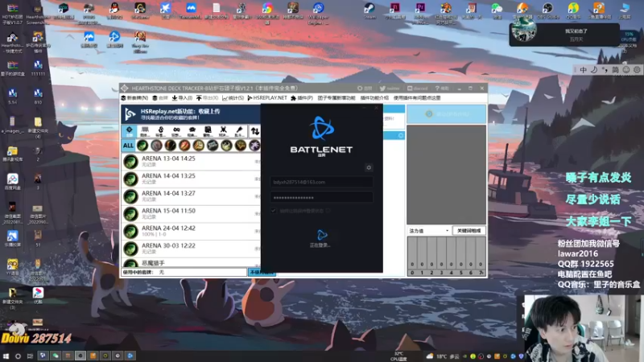
Task: Open Battle.net login settings gear
Action: click(x=369, y=167)
